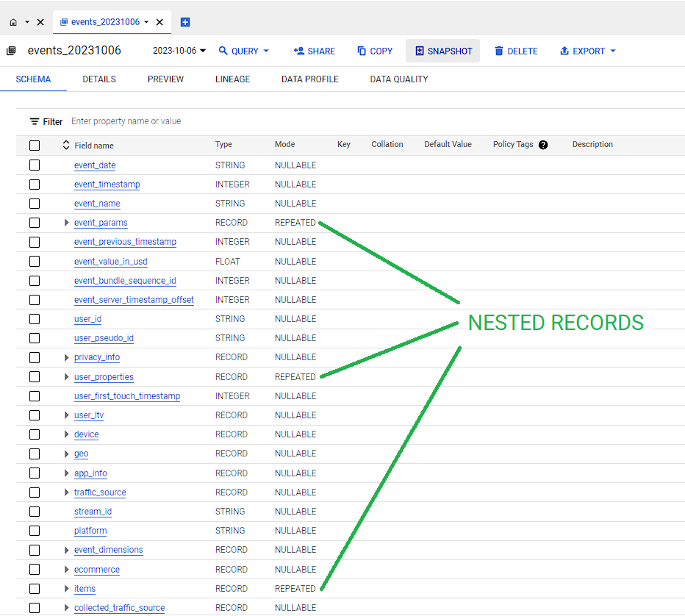Viewport: 685px width, 616px height.
Task: Switch to the SCHEMA tab
Action: click(33, 79)
